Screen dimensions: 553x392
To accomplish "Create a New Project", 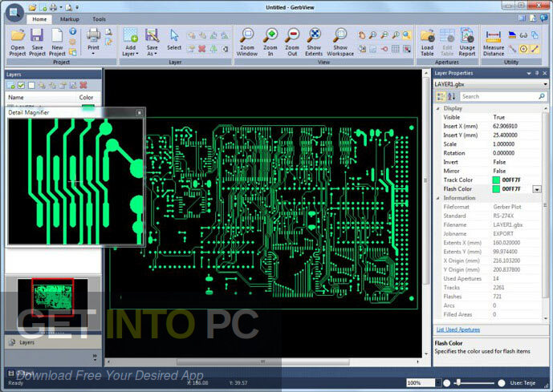I will tap(57, 42).
